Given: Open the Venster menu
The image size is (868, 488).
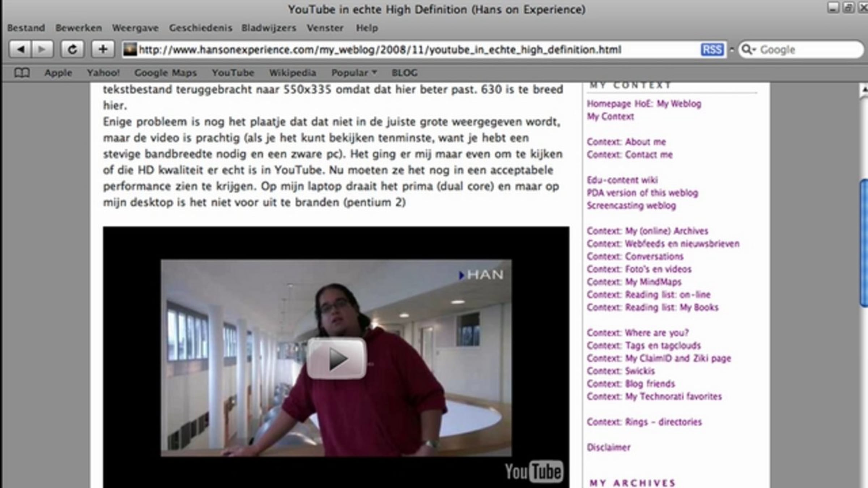Looking at the screenshot, I should pyautogui.click(x=325, y=28).
